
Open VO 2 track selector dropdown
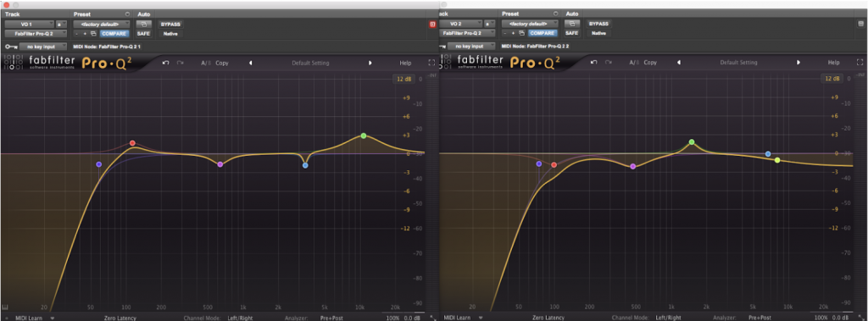(460, 25)
